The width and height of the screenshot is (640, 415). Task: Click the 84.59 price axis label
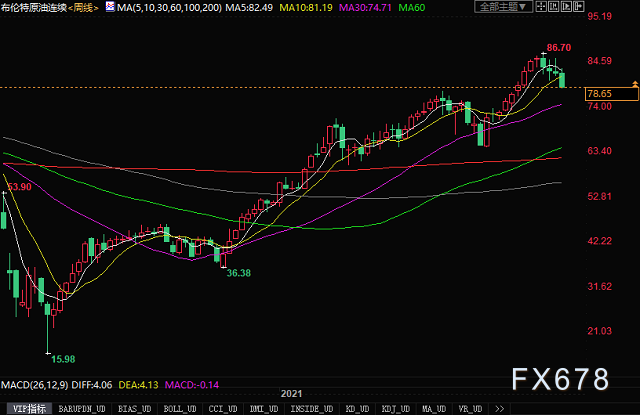click(600, 61)
